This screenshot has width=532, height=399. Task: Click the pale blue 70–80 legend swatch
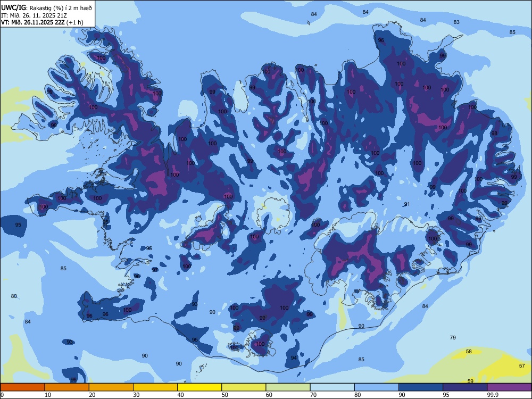pyautogui.click(x=332, y=387)
